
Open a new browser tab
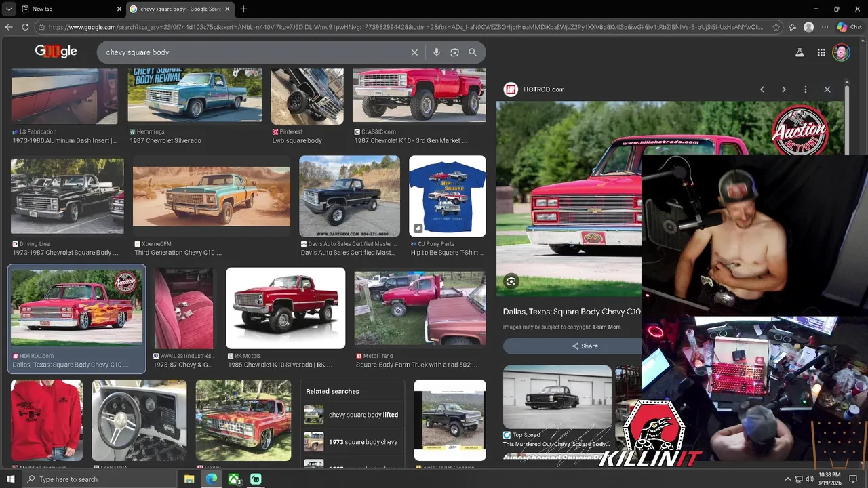(x=243, y=9)
